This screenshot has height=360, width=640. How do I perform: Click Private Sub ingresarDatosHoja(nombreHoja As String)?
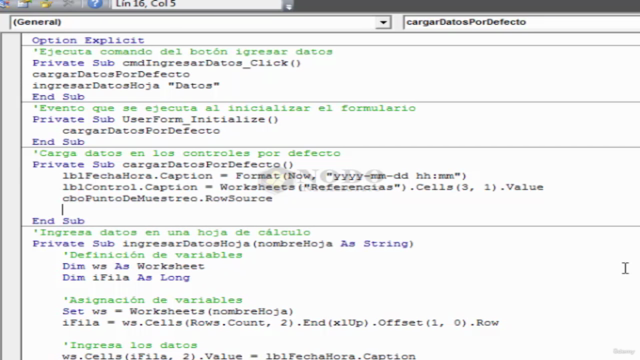[x=223, y=244]
